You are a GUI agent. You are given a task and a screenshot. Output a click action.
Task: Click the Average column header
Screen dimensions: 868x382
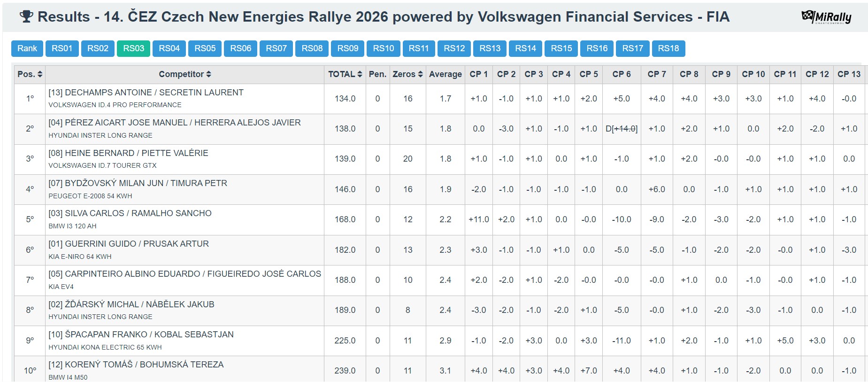pyautogui.click(x=445, y=74)
